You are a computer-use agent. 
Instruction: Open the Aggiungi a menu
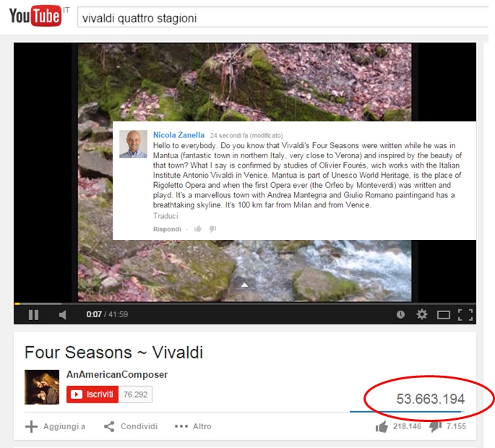pos(55,426)
